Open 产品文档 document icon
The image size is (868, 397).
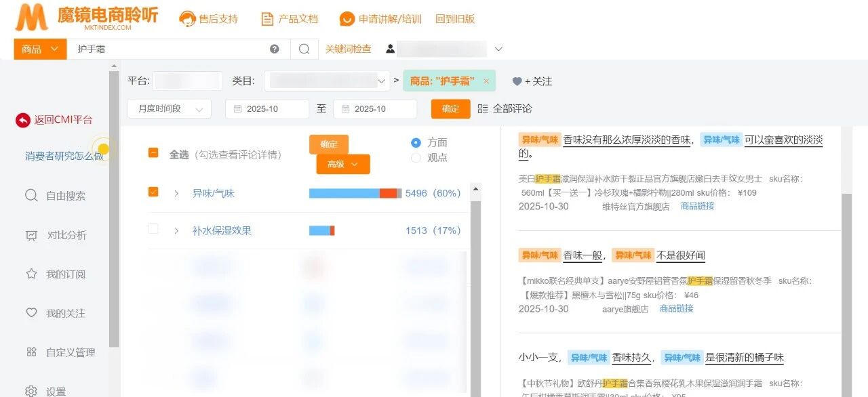point(267,19)
